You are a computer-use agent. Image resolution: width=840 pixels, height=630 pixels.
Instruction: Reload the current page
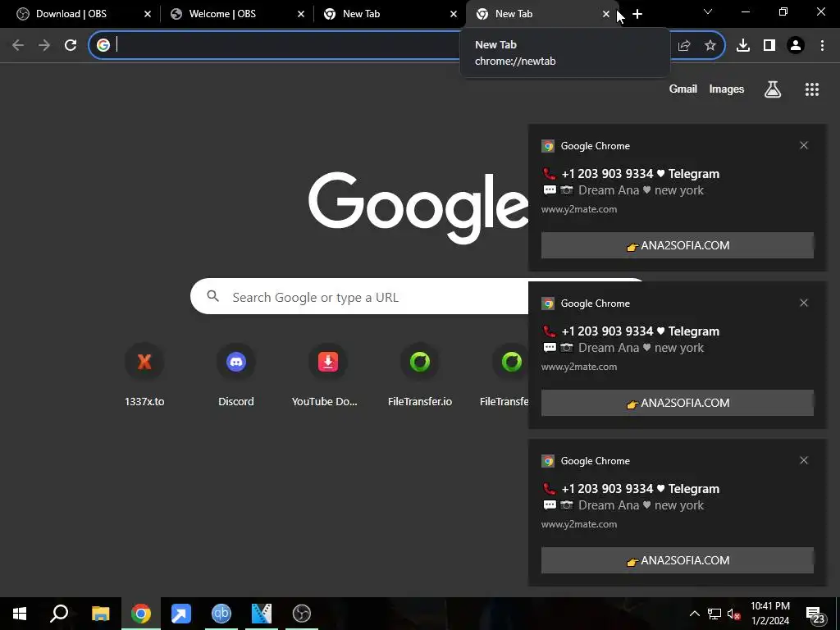coord(71,46)
